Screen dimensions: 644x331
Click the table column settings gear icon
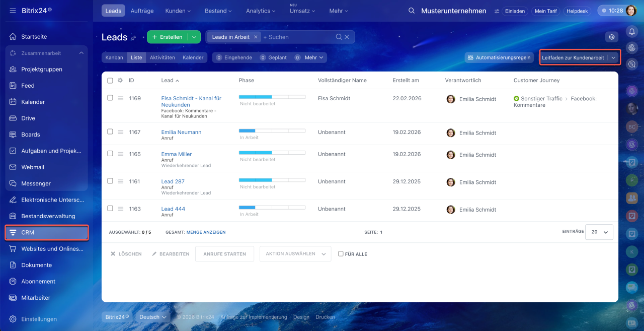click(x=120, y=80)
